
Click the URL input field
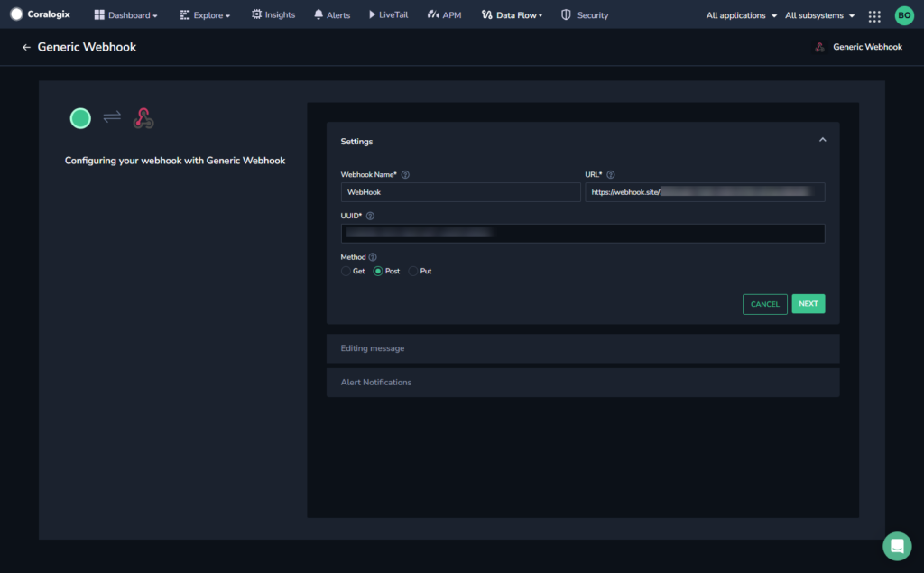(705, 192)
